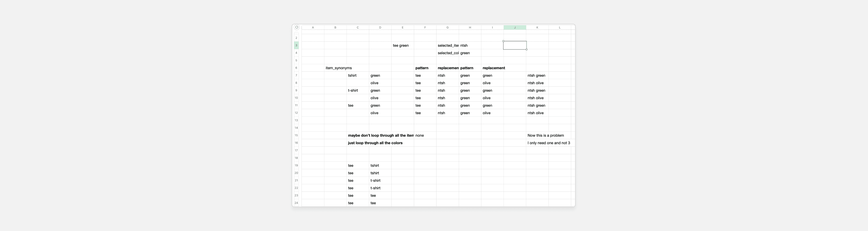This screenshot has height=231, width=868.
Task: Select row 6 header
Action: click(x=297, y=68)
